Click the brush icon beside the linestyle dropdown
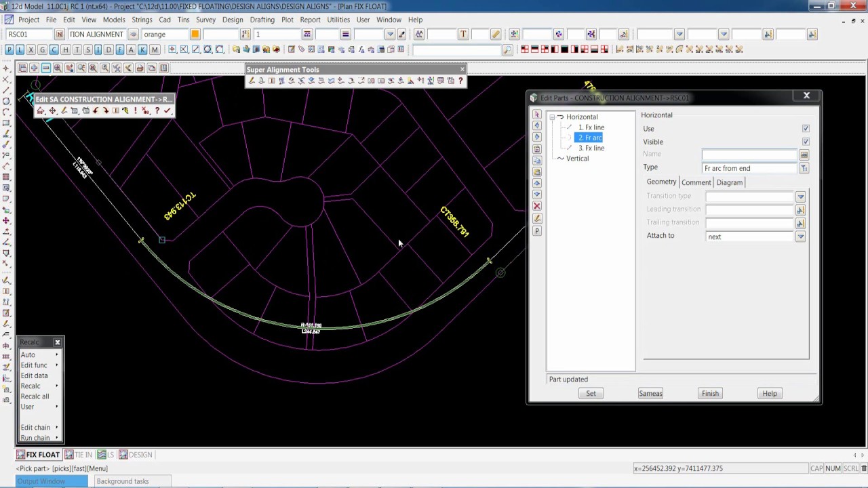 pyautogui.click(x=401, y=34)
